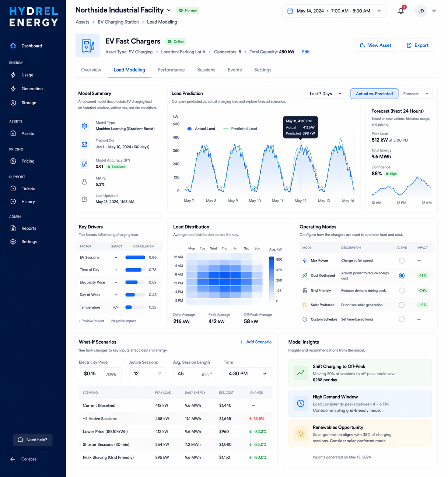Viewport: 448px width, 477px height.
Task: Click the sidebar Settings gear icon
Action: [13, 241]
